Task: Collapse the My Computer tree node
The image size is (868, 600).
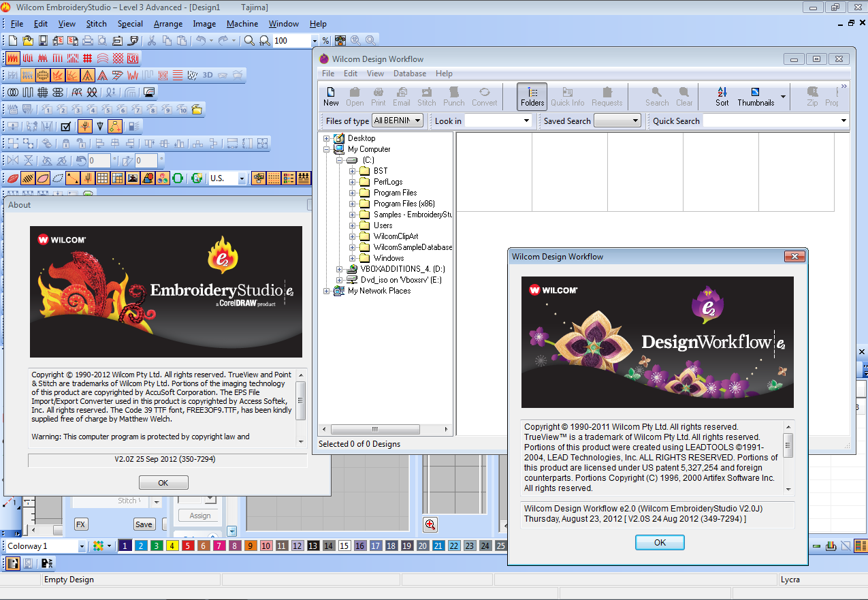Action: tap(327, 149)
